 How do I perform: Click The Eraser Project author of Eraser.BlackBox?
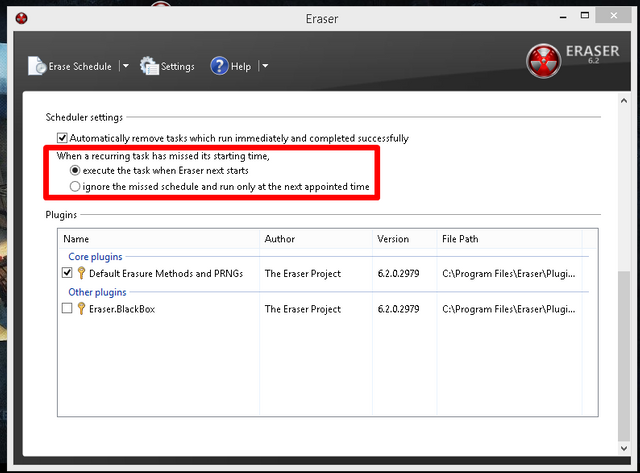tap(302, 309)
